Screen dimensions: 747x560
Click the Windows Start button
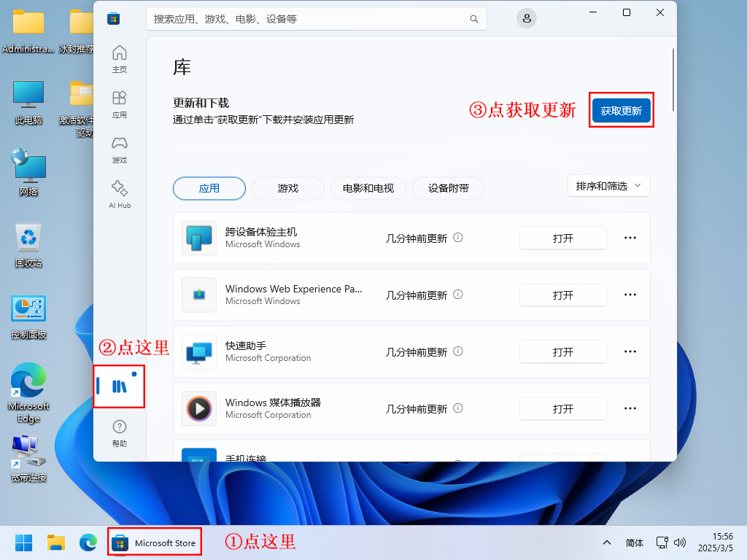click(23, 542)
